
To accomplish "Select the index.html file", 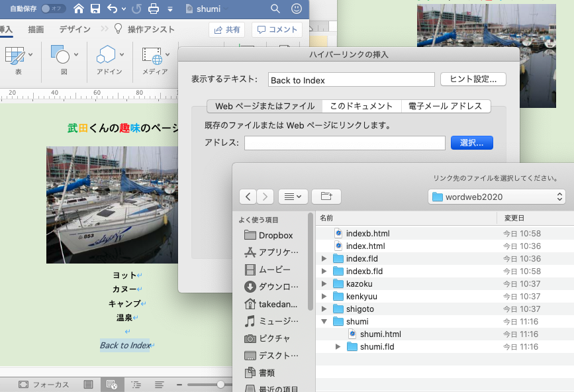I will pyautogui.click(x=365, y=246).
